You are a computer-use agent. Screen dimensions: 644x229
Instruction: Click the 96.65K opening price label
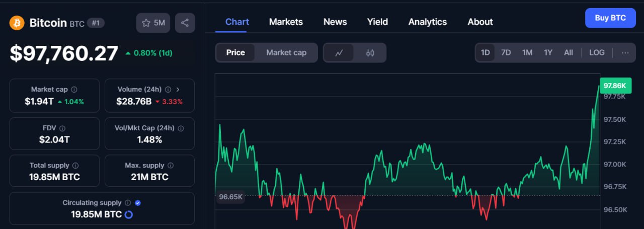pos(231,197)
